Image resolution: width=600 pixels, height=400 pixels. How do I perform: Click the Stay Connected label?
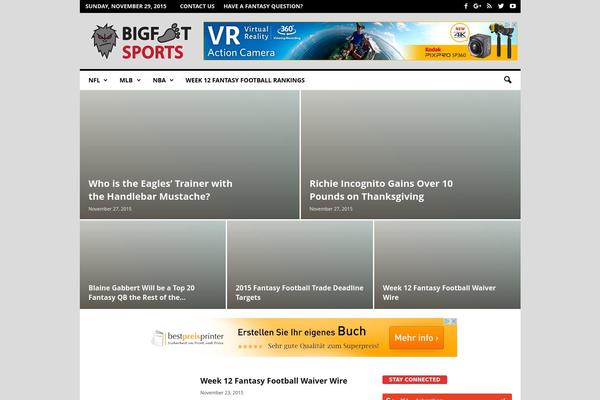[414, 379]
